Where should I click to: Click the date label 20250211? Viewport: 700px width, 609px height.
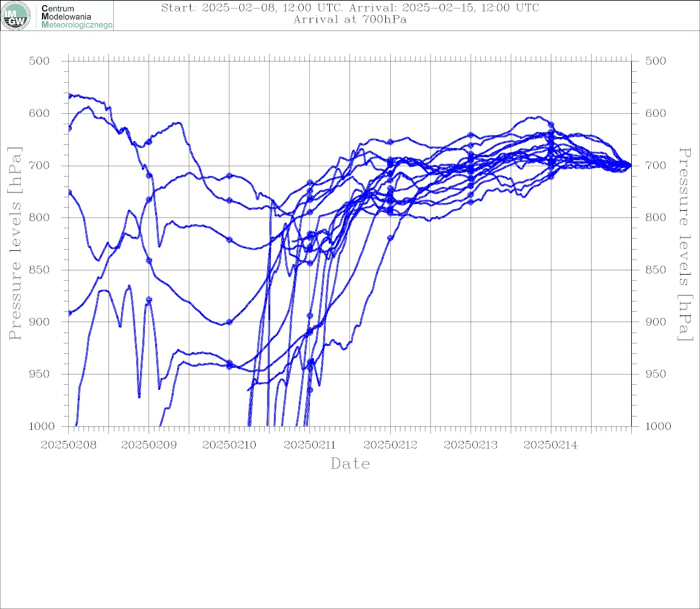coord(309,445)
